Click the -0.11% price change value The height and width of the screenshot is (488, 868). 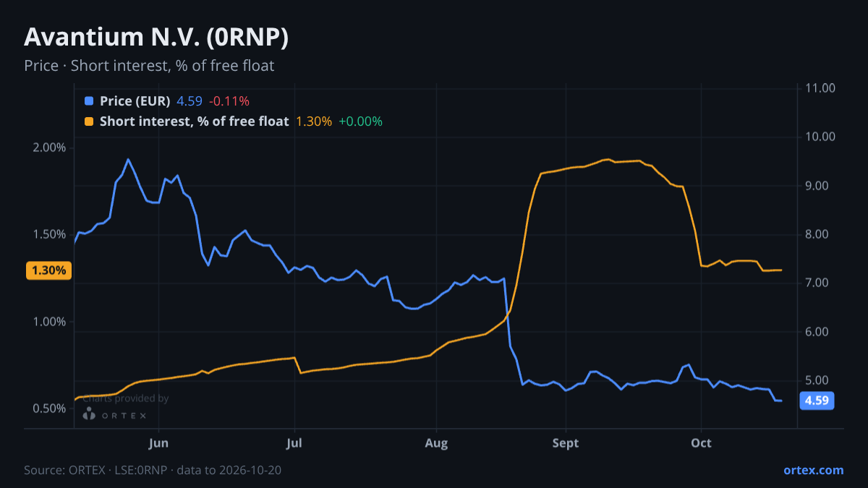point(229,101)
